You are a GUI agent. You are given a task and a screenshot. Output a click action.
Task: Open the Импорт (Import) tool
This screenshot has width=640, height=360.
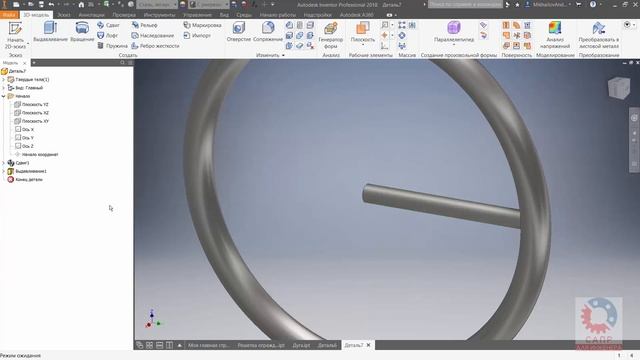(197, 36)
